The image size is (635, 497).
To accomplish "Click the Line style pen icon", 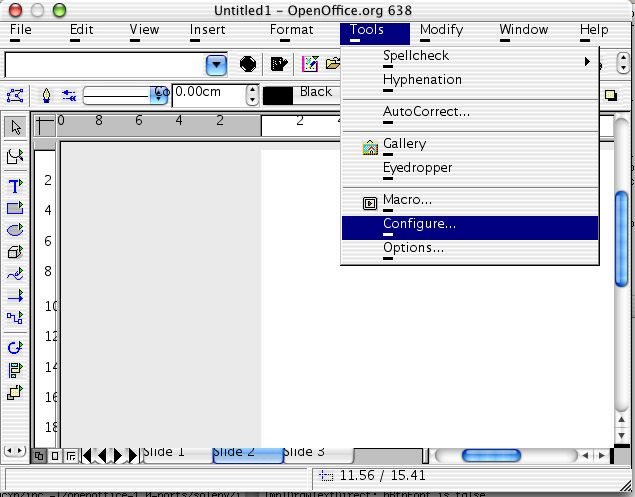I will coord(47,96).
